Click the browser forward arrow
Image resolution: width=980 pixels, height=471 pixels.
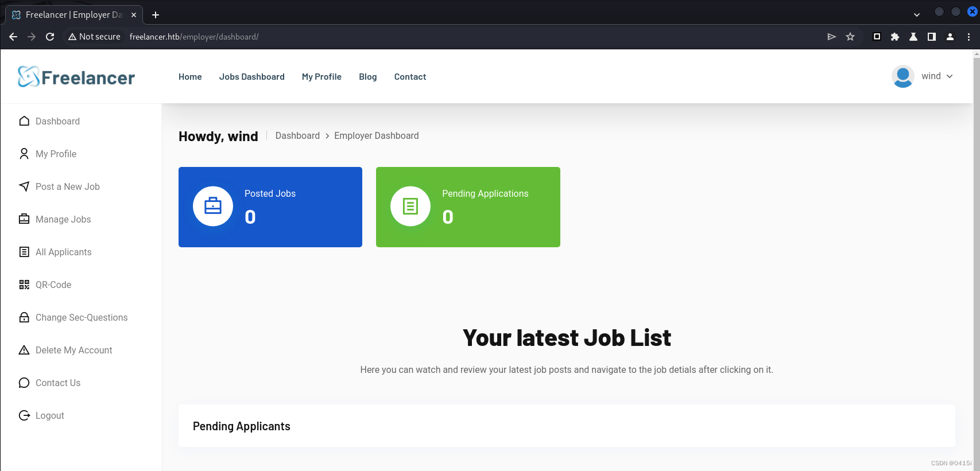click(x=32, y=37)
